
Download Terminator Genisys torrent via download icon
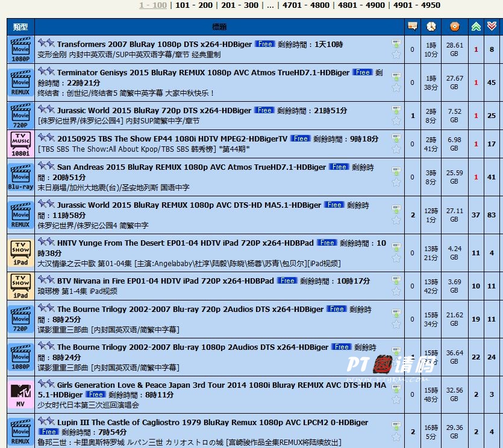click(x=396, y=76)
